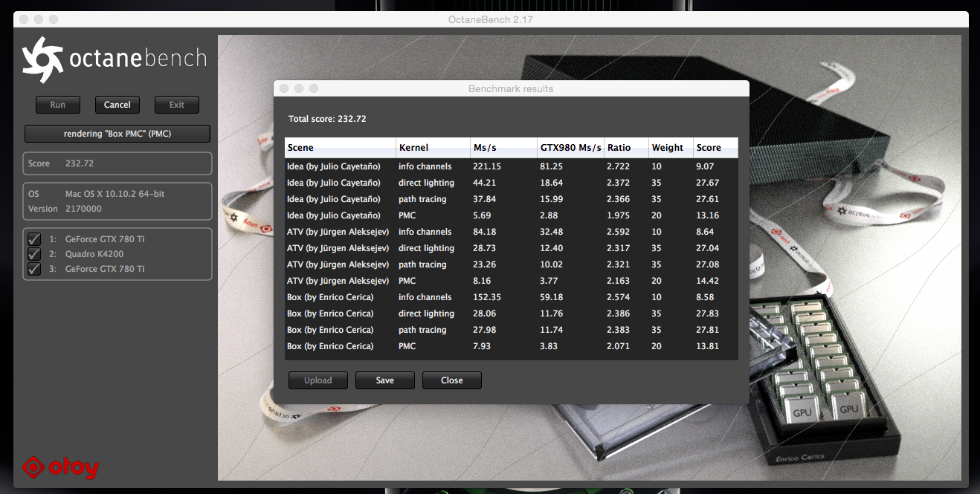
Task: Select the ATV direct lighting row
Action: pyautogui.click(x=512, y=248)
